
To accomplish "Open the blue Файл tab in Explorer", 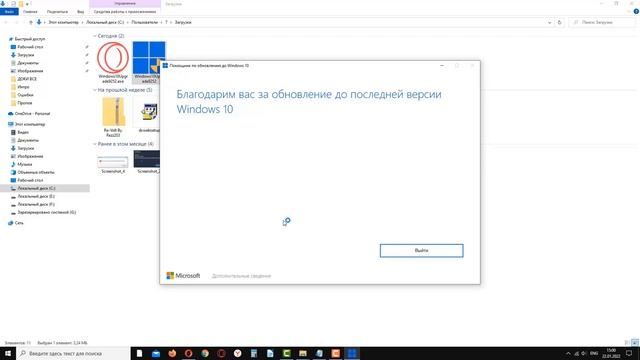I will click(9, 12).
